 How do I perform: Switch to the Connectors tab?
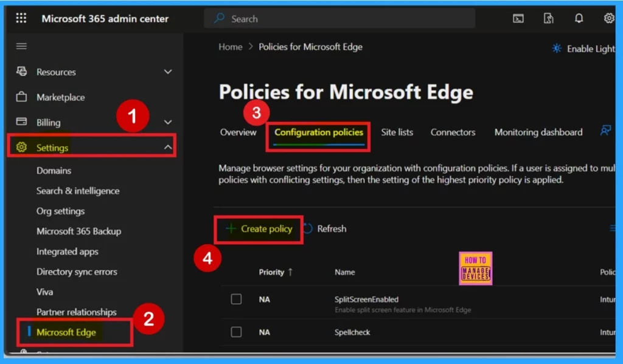point(453,132)
